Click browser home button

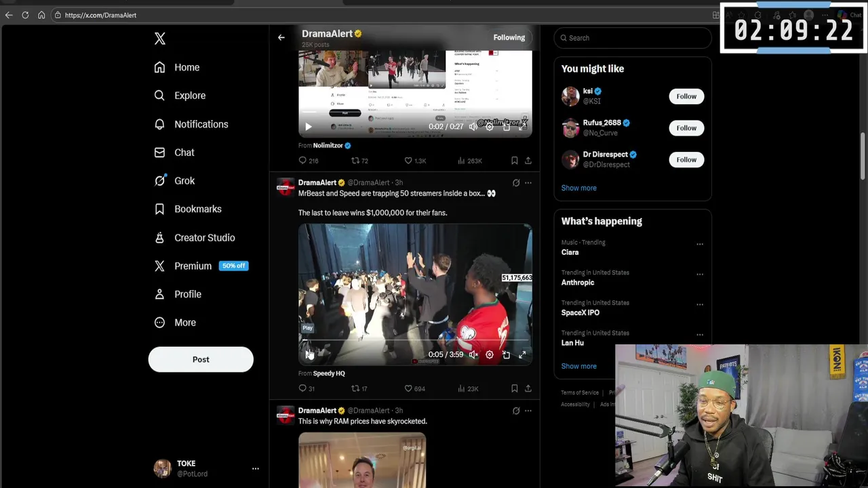coord(41,15)
